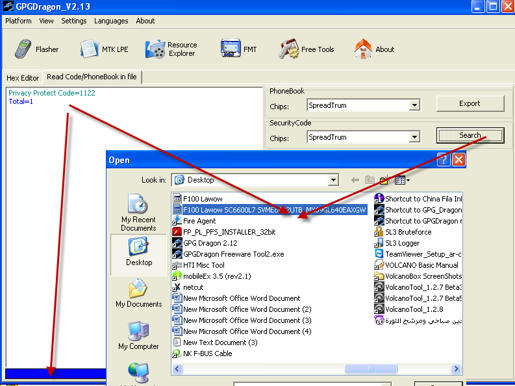
Task: Select Shortcut to China Fila item
Action: pos(418,199)
